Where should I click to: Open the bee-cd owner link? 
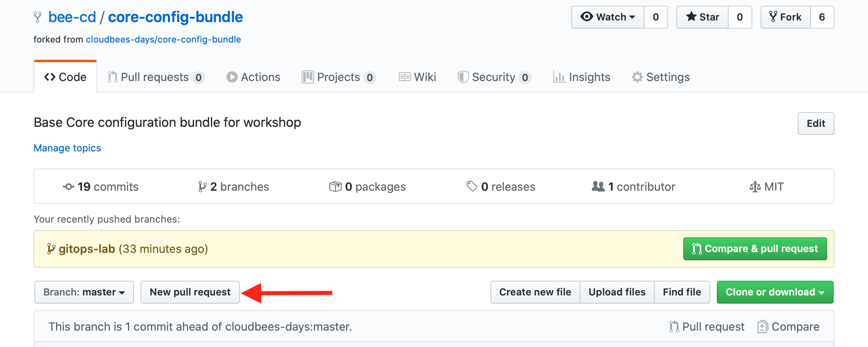[72, 17]
